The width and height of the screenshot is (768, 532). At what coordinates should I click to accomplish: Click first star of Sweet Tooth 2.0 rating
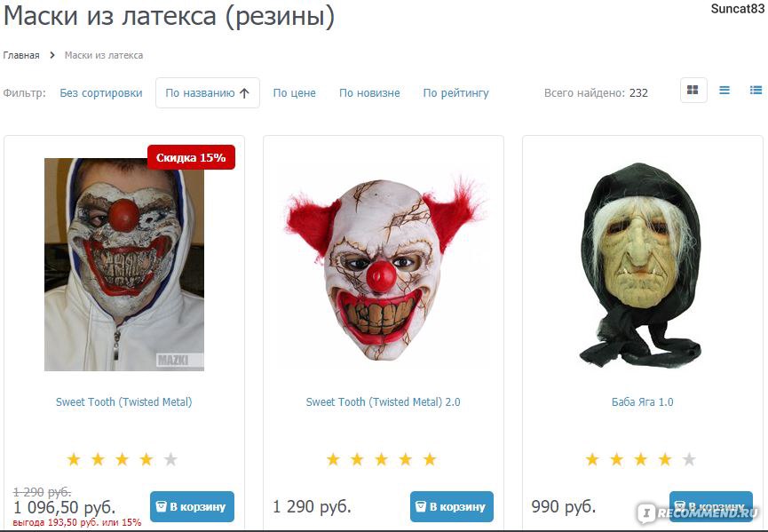(x=333, y=459)
